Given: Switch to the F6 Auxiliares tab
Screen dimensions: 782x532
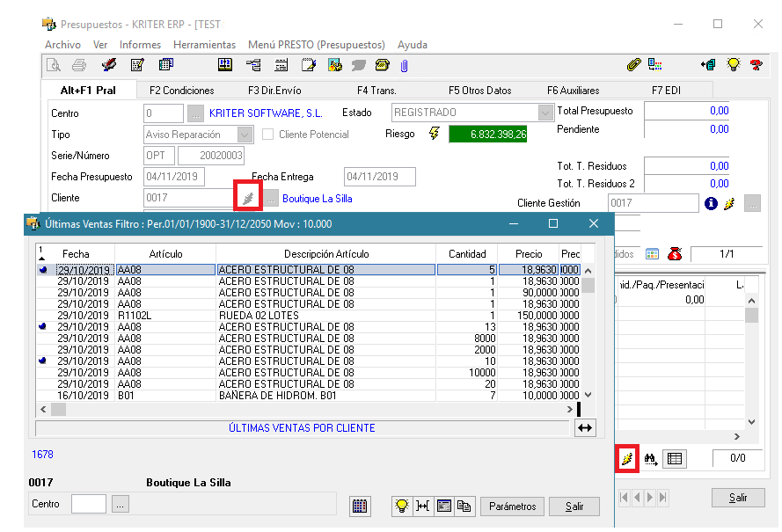Looking at the screenshot, I should 573,91.
